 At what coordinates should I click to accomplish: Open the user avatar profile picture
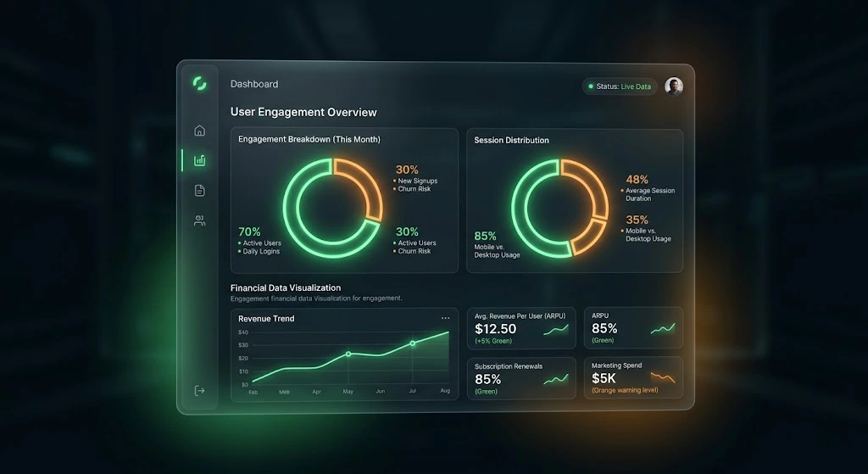coord(674,86)
